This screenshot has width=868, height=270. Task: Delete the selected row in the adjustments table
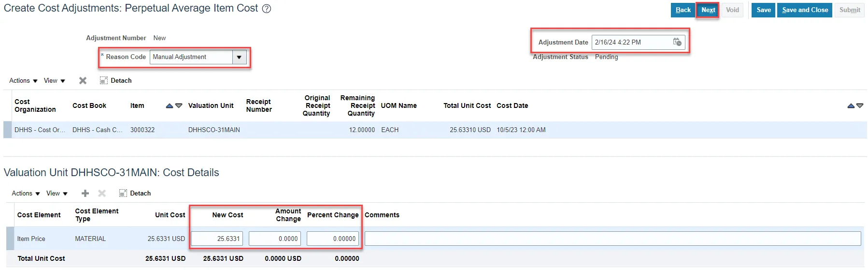click(x=83, y=80)
